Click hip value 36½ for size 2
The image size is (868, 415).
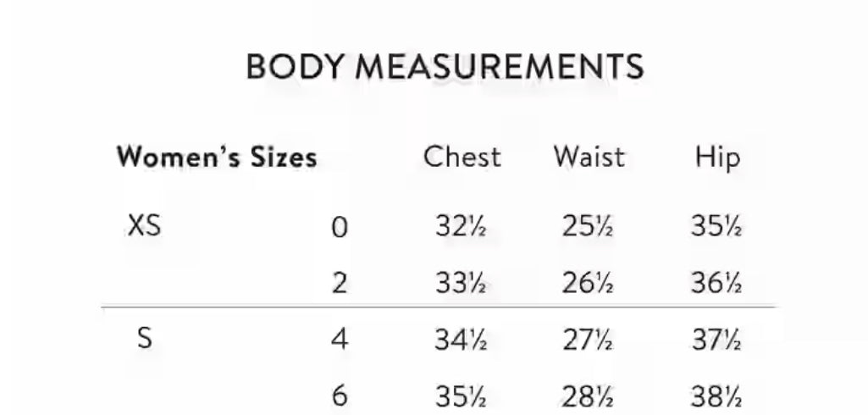[716, 283]
